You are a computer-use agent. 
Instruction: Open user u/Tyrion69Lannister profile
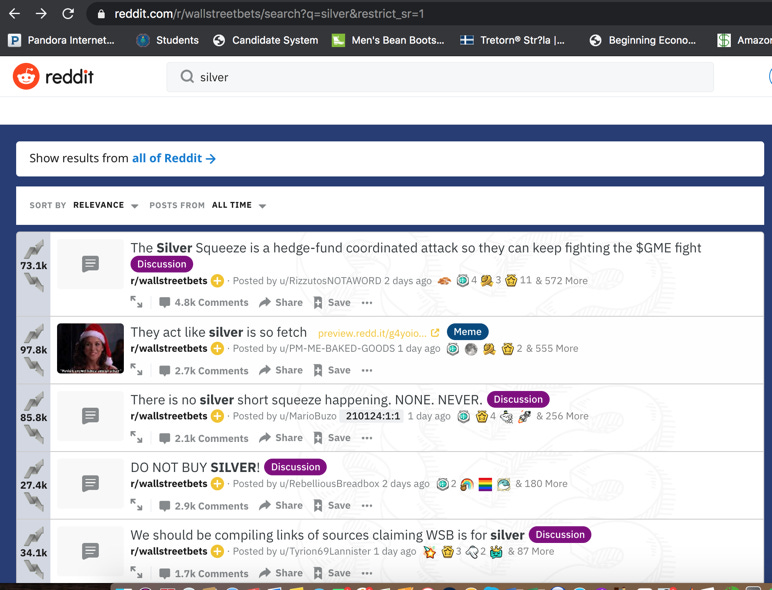325,551
